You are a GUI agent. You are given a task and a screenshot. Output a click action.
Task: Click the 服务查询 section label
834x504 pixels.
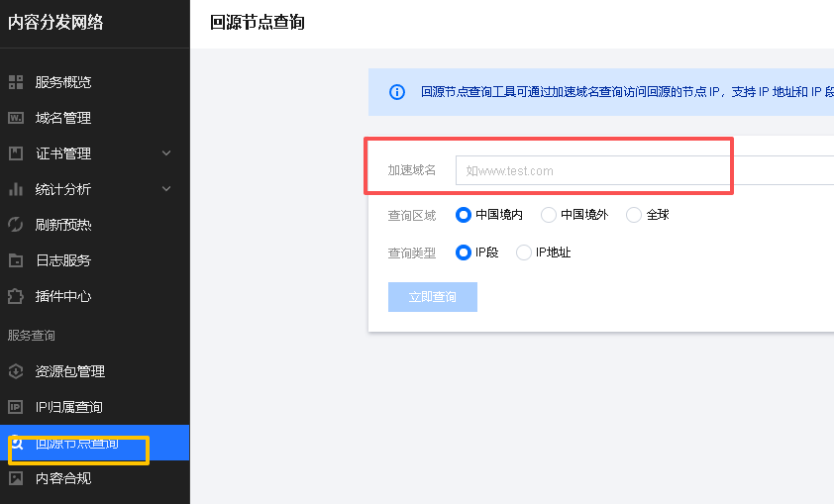32,336
